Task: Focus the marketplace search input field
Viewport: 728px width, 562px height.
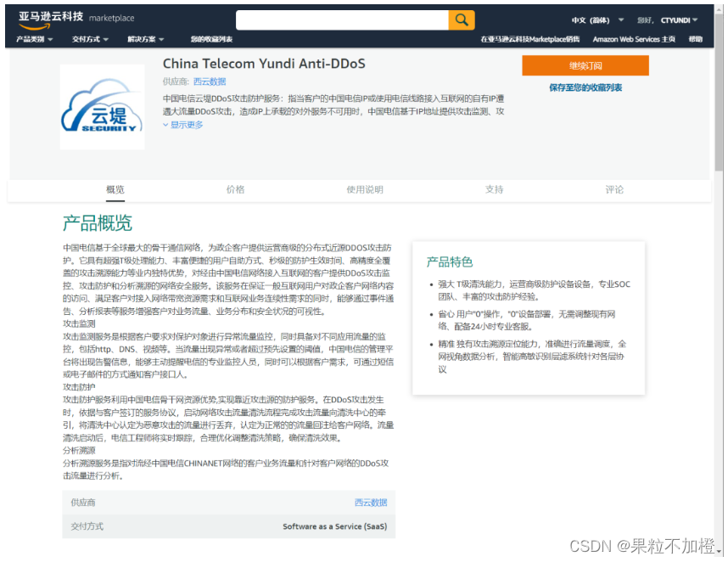Action: pyautogui.click(x=342, y=20)
